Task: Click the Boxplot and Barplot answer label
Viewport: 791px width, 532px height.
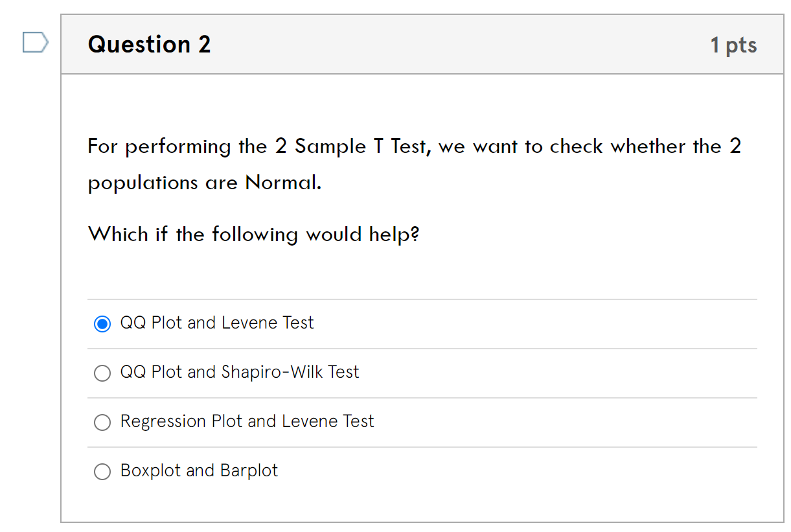Action: click(199, 470)
